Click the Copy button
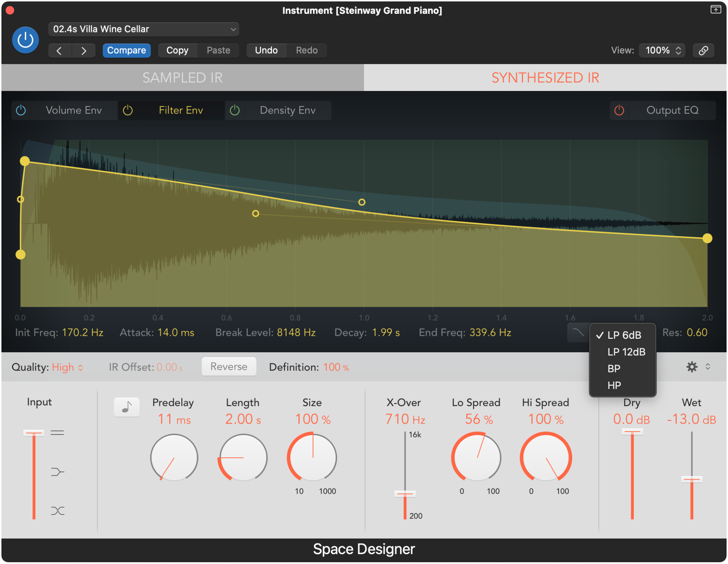This screenshot has width=728, height=564. (177, 50)
